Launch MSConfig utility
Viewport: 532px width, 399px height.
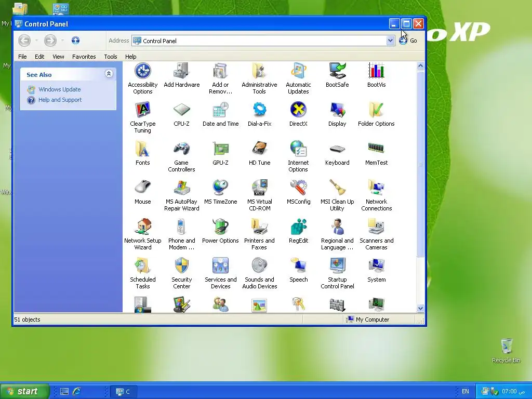(x=298, y=192)
